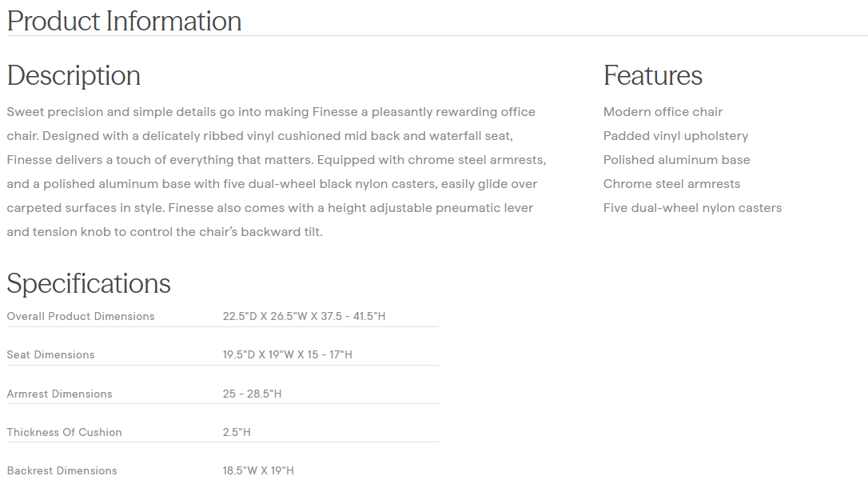Select the backrest value 18.5"W X 19"H

[x=258, y=471]
